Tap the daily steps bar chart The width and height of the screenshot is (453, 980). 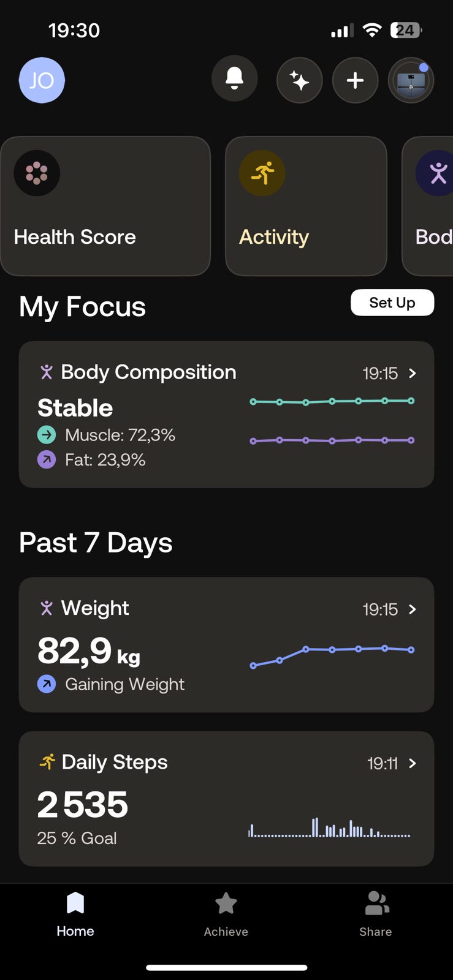[329, 828]
